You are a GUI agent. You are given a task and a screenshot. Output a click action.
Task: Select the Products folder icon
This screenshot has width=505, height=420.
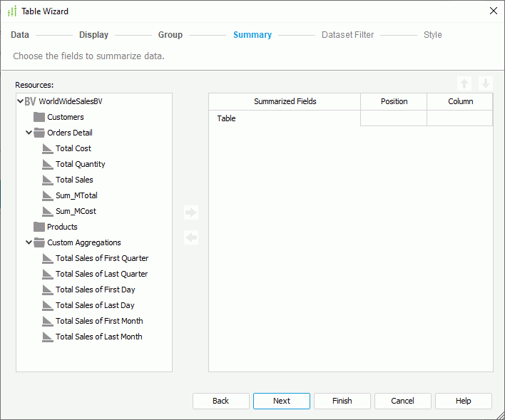(39, 227)
